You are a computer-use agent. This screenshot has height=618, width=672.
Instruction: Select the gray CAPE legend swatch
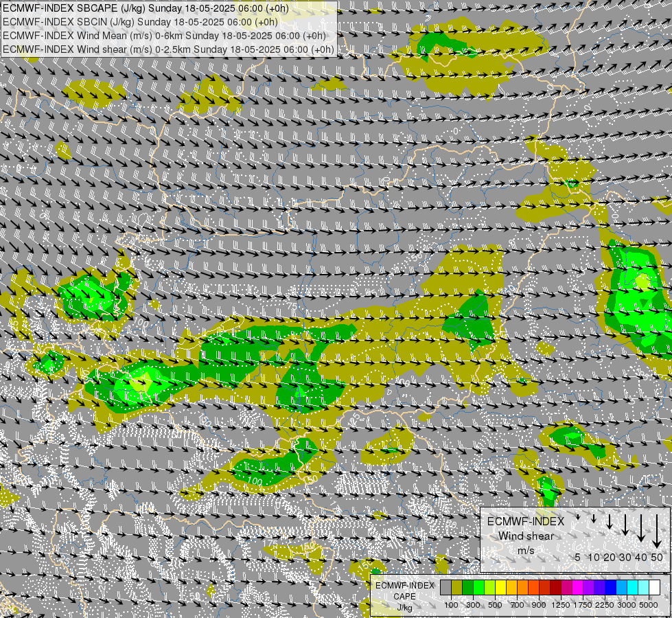click(445, 587)
